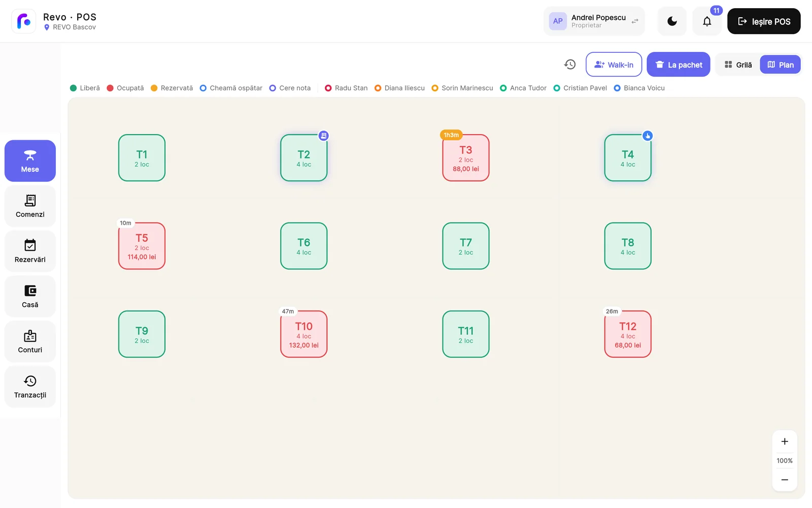Open occupied table T3 with 88,00 lei
812x508 pixels.
click(466, 157)
